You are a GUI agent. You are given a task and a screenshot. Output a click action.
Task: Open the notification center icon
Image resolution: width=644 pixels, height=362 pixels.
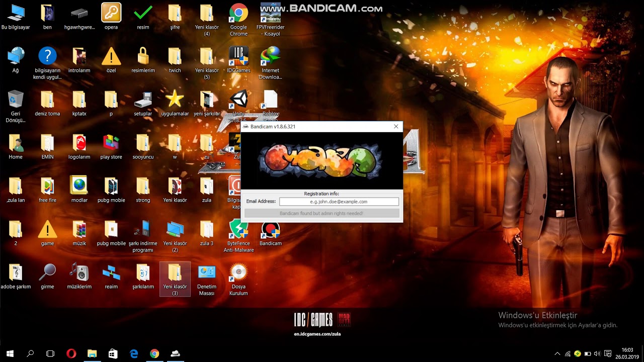tap(608, 353)
